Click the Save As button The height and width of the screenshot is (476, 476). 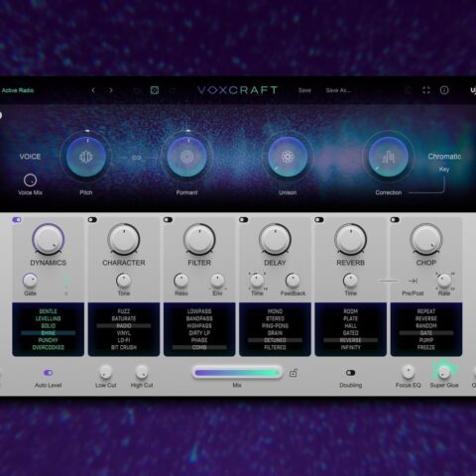point(338,90)
